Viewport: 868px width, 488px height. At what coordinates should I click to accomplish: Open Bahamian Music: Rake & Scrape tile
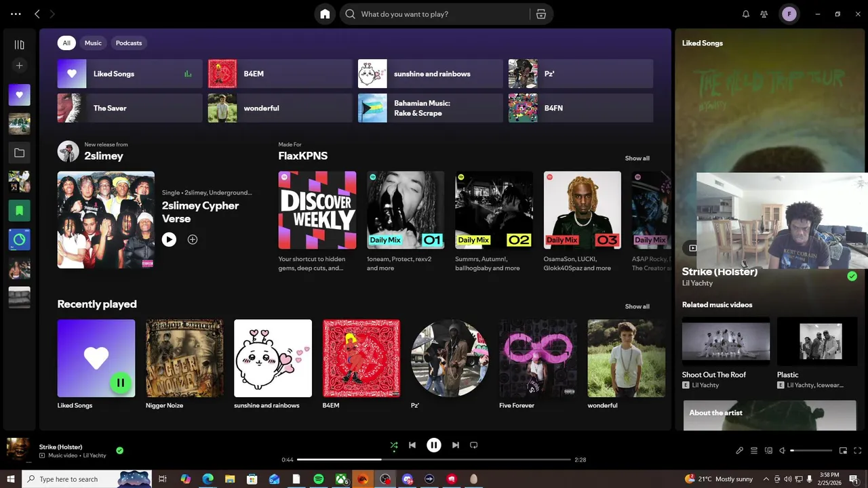click(x=431, y=108)
